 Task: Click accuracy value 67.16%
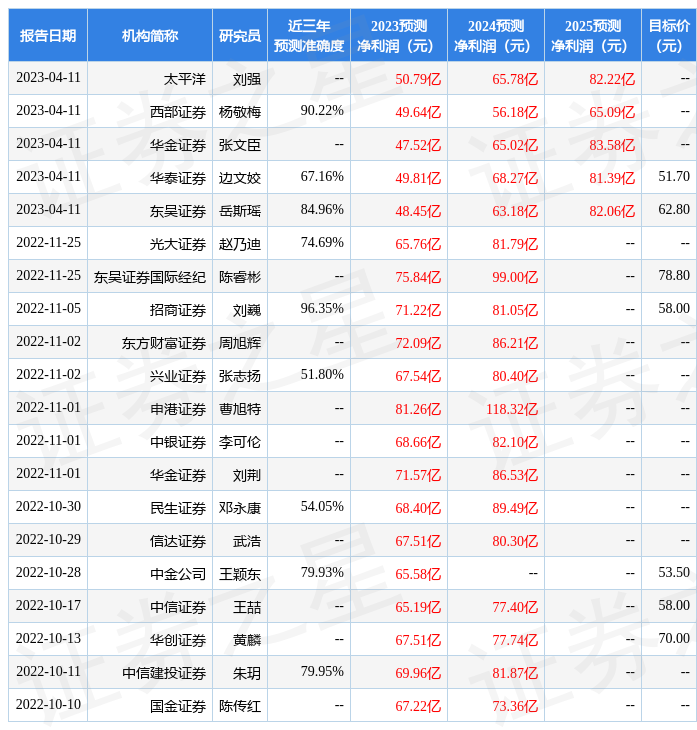322,176
